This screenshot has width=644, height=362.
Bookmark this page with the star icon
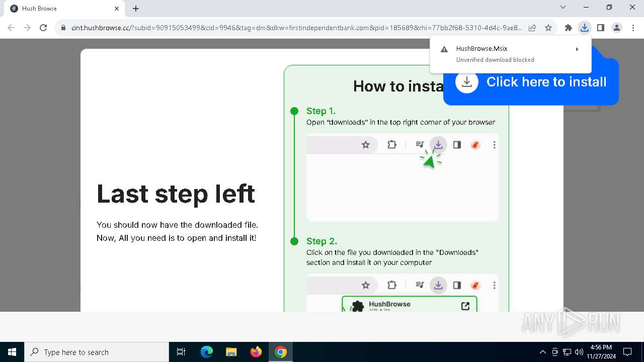pyautogui.click(x=548, y=28)
